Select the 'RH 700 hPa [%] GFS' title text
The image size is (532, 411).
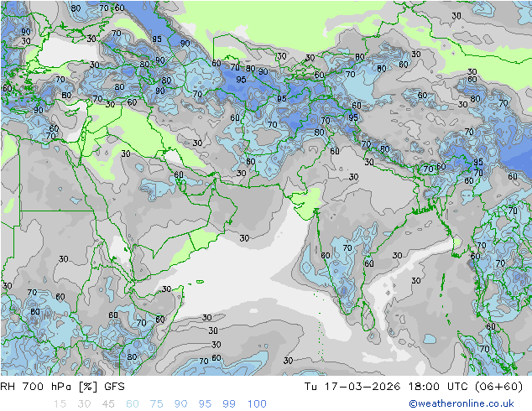tap(62, 387)
